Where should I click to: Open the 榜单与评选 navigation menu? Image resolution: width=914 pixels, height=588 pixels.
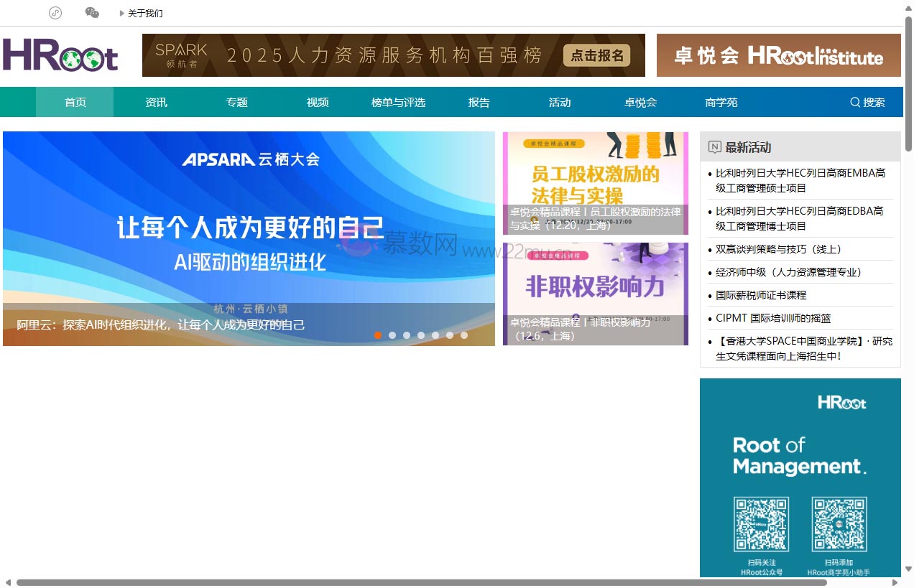(398, 102)
